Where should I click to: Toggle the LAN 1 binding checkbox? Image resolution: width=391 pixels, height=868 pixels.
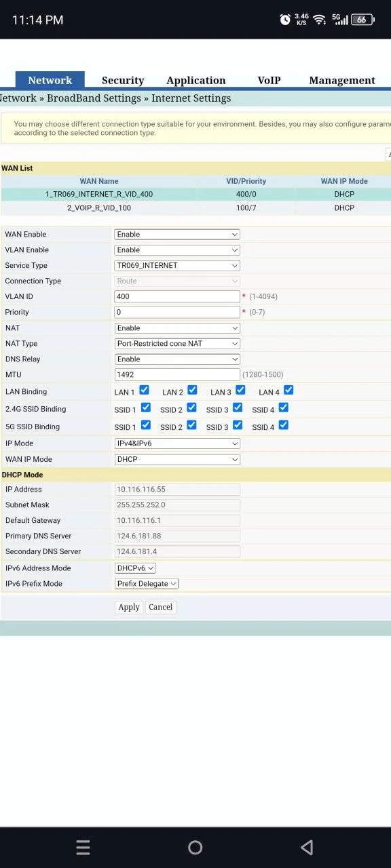tap(144, 390)
